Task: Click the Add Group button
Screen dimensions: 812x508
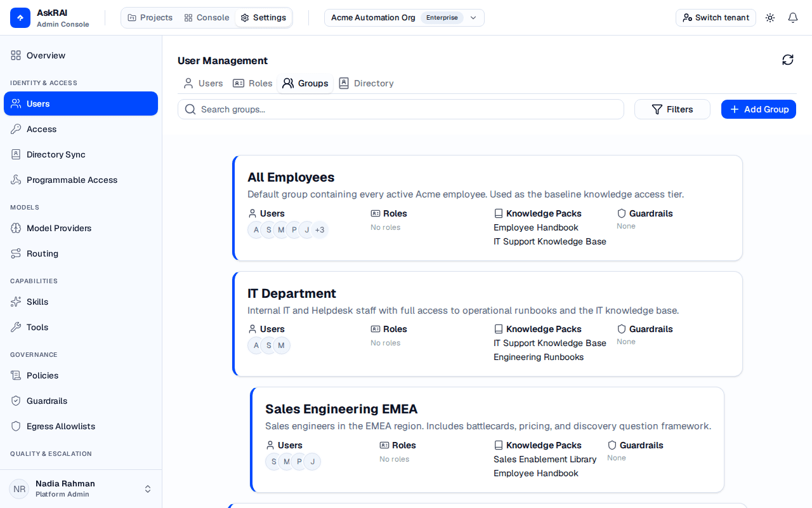Action: pyautogui.click(x=759, y=109)
